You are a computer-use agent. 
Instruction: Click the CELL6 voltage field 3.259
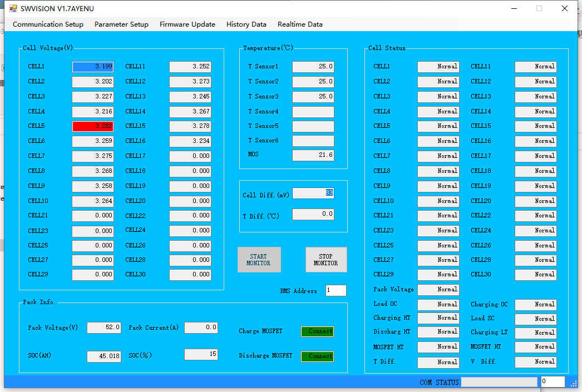pos(93,141)
